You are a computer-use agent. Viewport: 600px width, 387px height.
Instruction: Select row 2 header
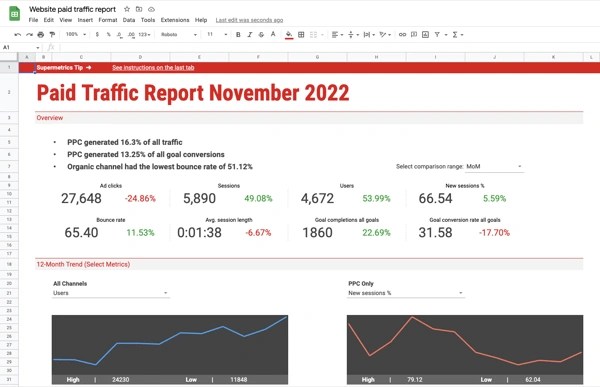9,92
